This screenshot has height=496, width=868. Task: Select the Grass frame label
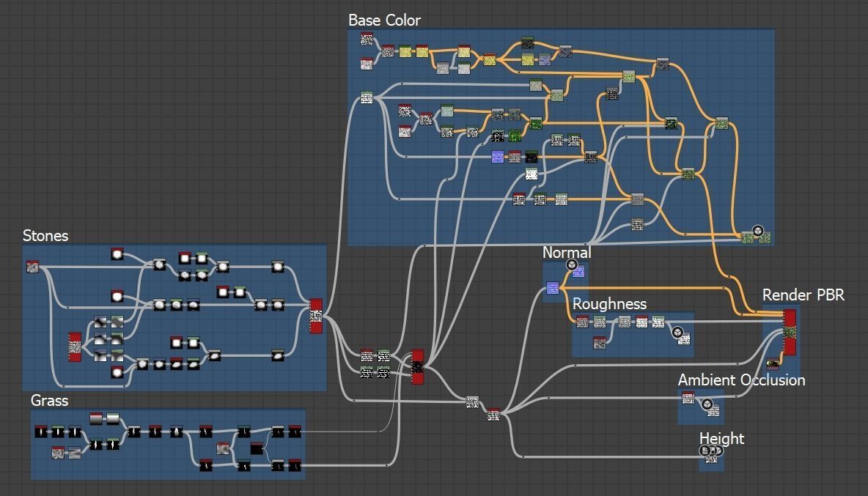[49, 400]
